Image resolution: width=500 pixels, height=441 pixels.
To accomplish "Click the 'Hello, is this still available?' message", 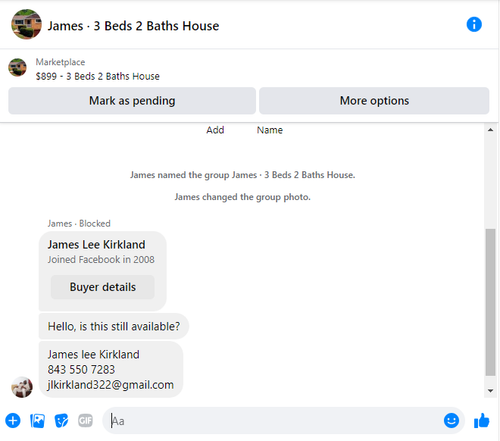I will [114, 326].
